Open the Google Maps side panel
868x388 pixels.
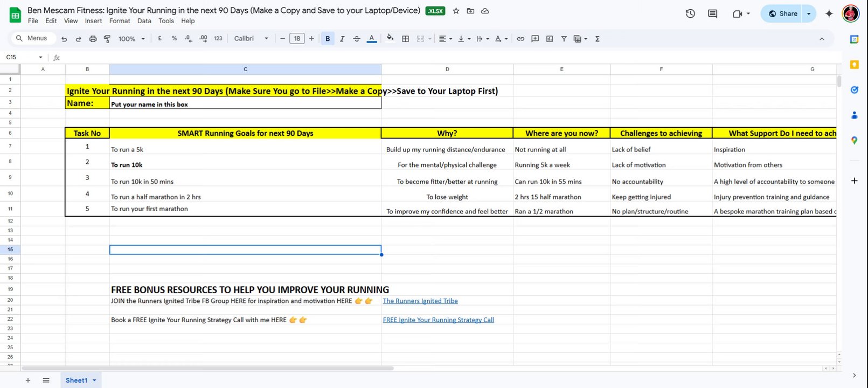coord(854,140)
